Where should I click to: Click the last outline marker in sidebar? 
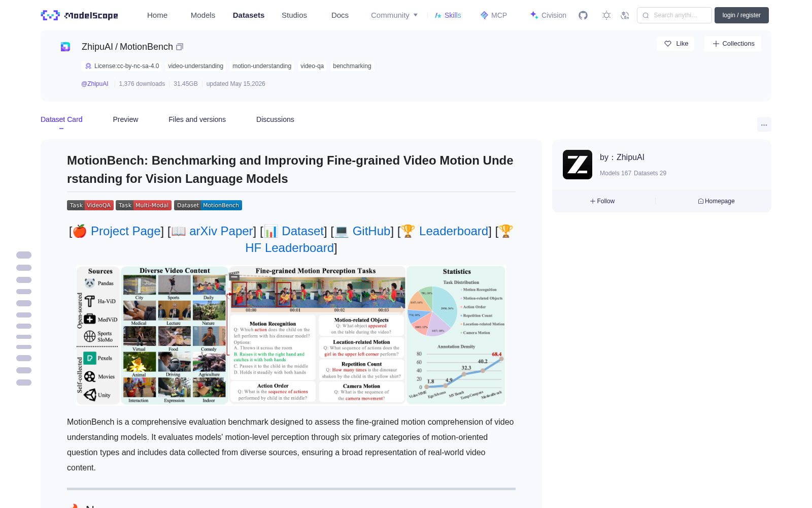pyautogui.click(x=24, y=383)
